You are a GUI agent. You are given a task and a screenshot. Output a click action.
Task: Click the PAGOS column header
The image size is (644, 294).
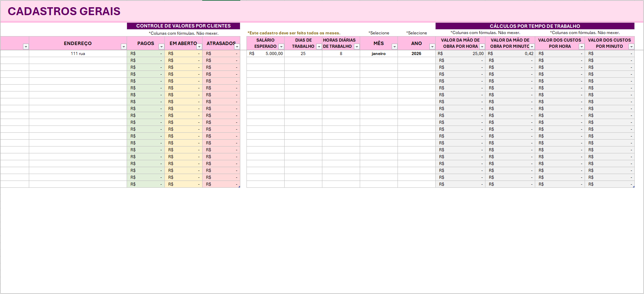coord(146,43)
